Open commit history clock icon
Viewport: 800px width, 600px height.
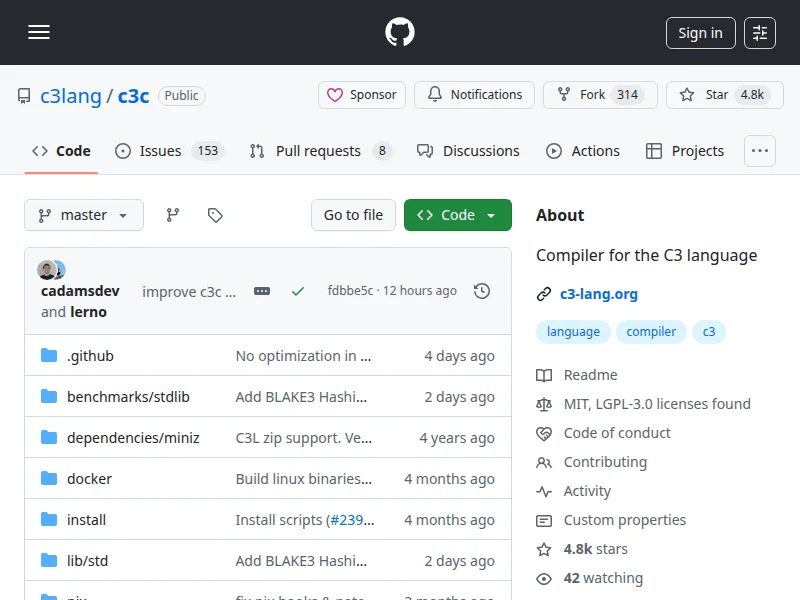[x=482, y=291]
